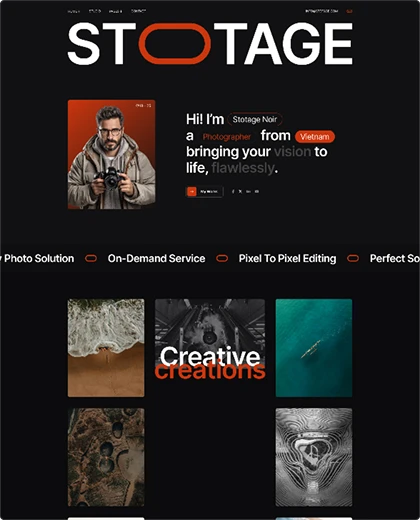Click the orange arrow icon on My Works button
This screenshot has width=420, height=520.
click(192, 192)
